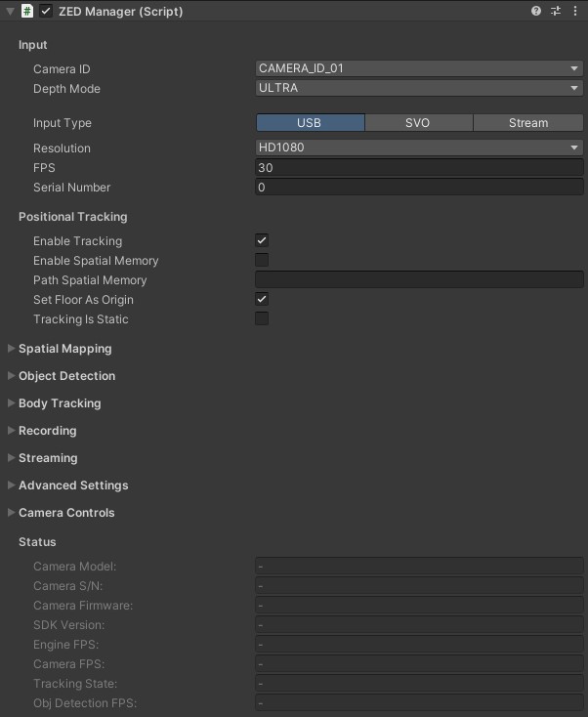Select USB input type
The height and width of the screenshot is (717, 588).
311,123
